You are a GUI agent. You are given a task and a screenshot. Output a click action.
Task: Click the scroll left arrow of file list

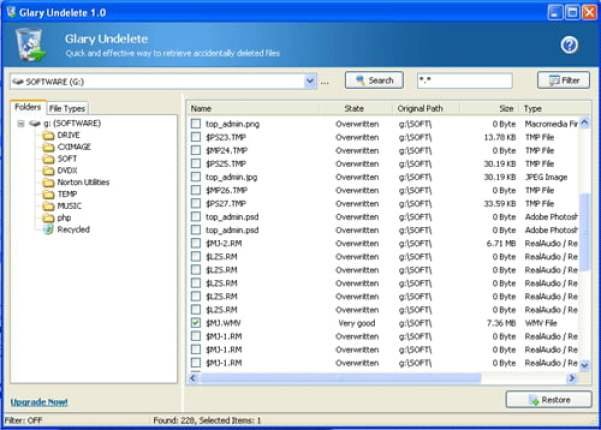pyautogui.click(x=193, y=378)
